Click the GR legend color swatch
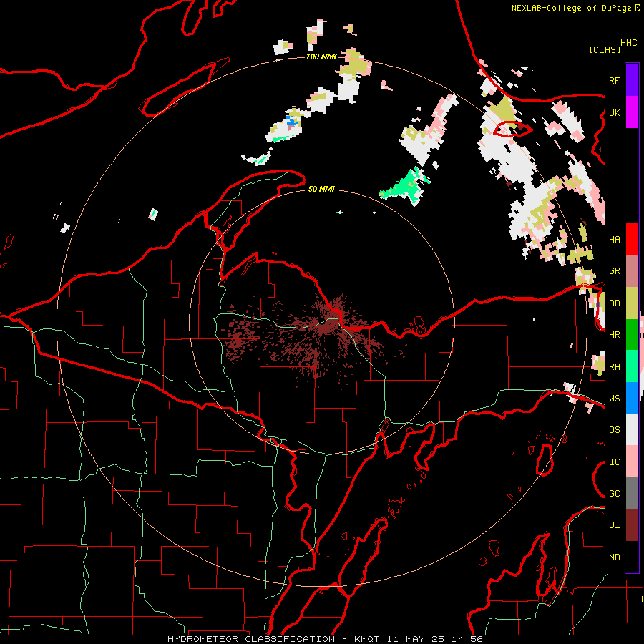644x644 pixels. (x=632, y=271)
